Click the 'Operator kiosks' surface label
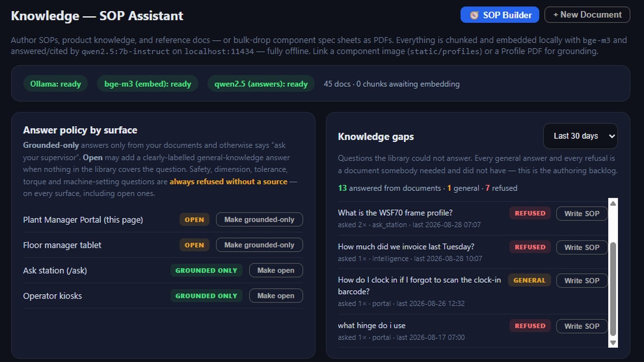Viewport: 644px width, 362px height. coord(52,296)
